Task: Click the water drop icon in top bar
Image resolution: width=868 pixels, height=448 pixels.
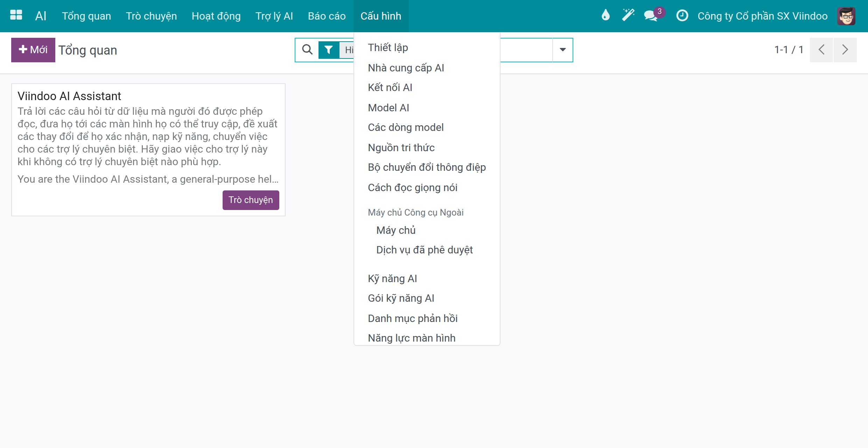Action: pos(605,16)
